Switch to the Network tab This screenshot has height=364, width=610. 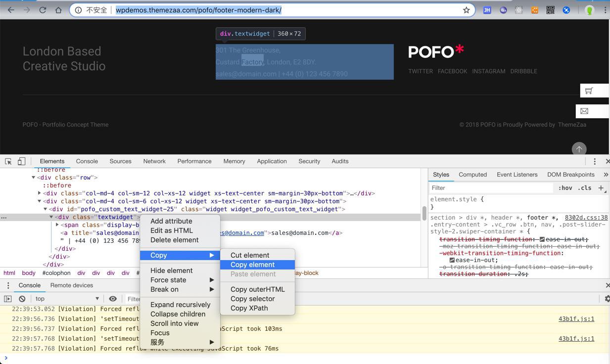(154, 161)
